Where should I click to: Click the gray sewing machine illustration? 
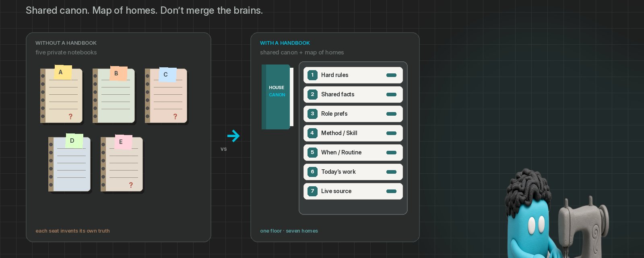pos(584,228)
